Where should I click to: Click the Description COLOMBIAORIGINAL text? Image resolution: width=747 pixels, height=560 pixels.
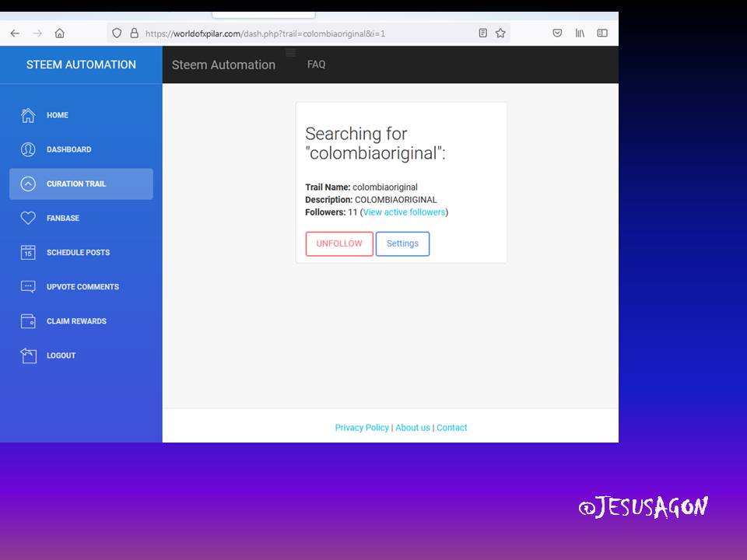tap(370, 200)
